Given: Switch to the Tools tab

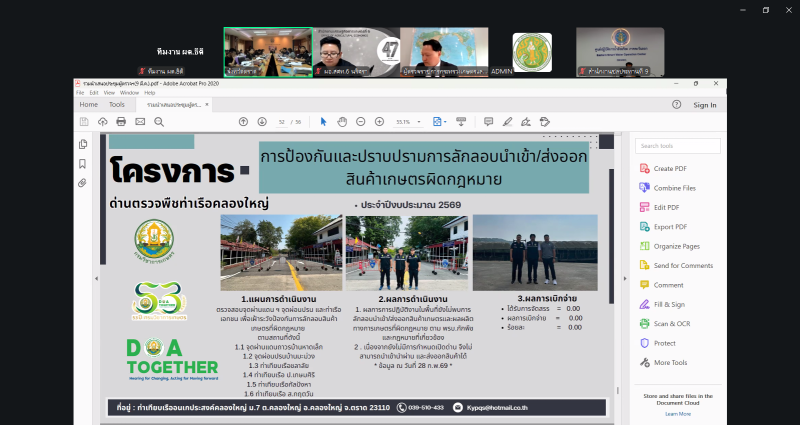Looking at the screenshot, I should tap(117, 104).
